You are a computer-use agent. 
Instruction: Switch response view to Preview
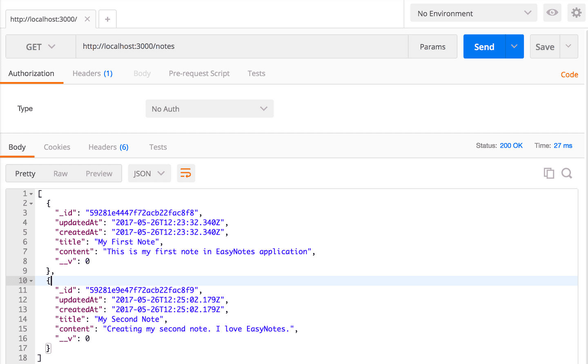click(99, 173)
